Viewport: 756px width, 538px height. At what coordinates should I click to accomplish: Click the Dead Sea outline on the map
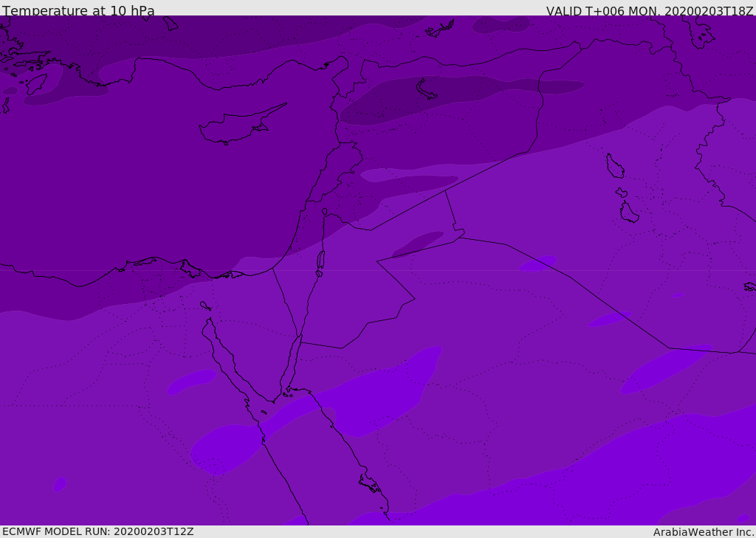320,261
